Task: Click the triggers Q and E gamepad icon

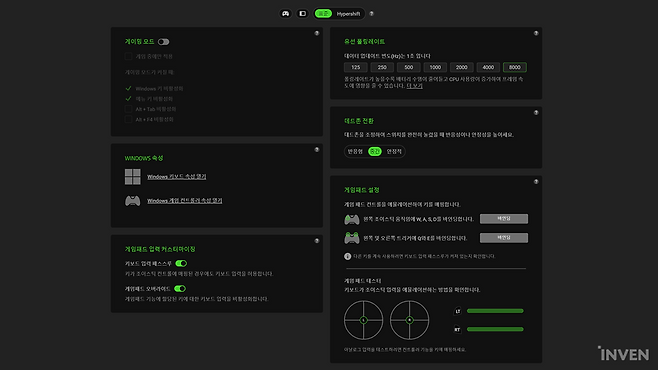Action: pos(352,238)
